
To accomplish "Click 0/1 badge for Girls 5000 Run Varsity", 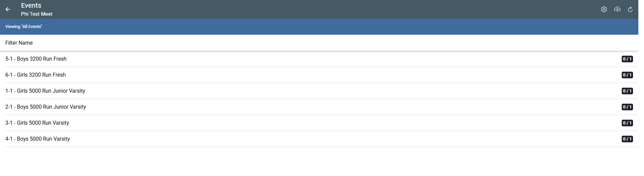I will [627, 123].
